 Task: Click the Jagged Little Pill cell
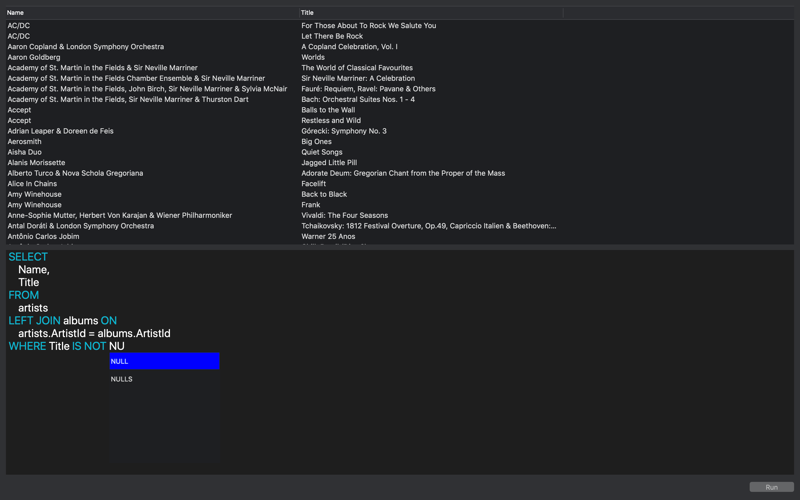(x=329, y=163)
